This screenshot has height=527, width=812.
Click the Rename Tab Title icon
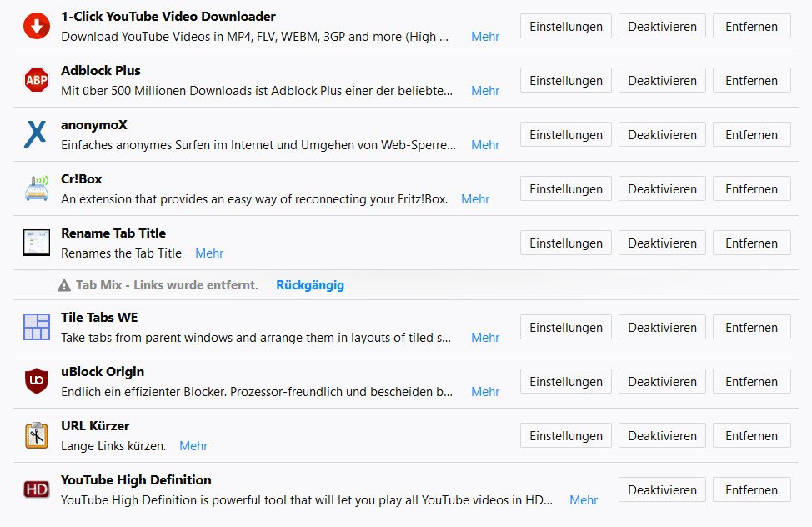click(x=36, y=243)
